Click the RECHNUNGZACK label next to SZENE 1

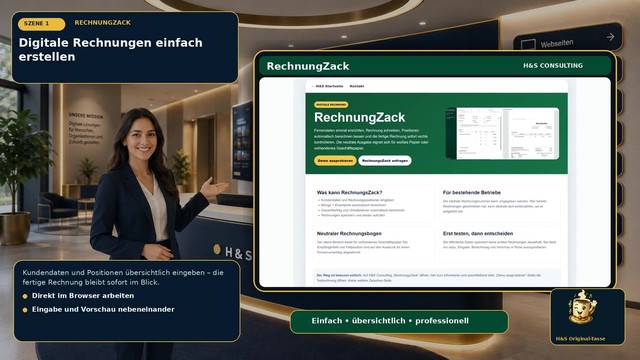point(102,23)
